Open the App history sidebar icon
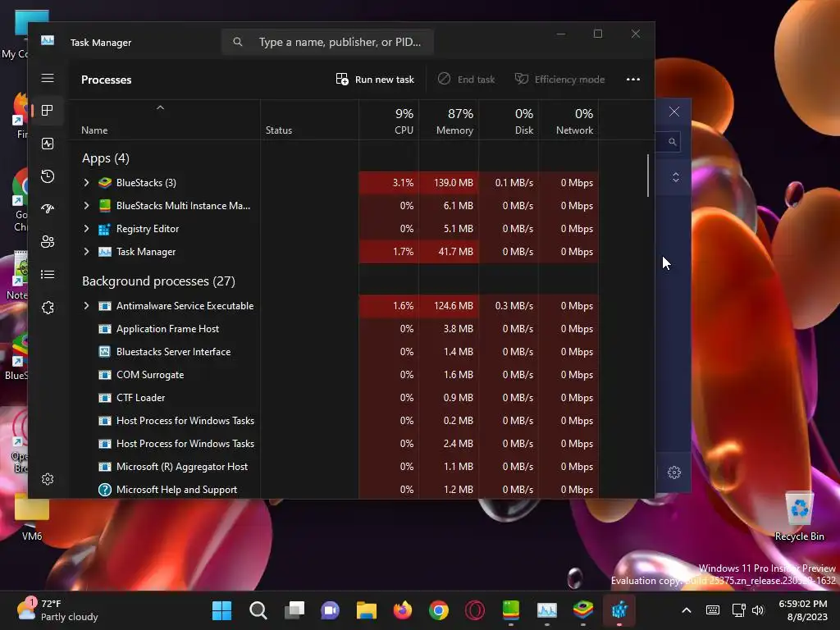This screenshot has width=840, height=630. [x=48, y=176]
